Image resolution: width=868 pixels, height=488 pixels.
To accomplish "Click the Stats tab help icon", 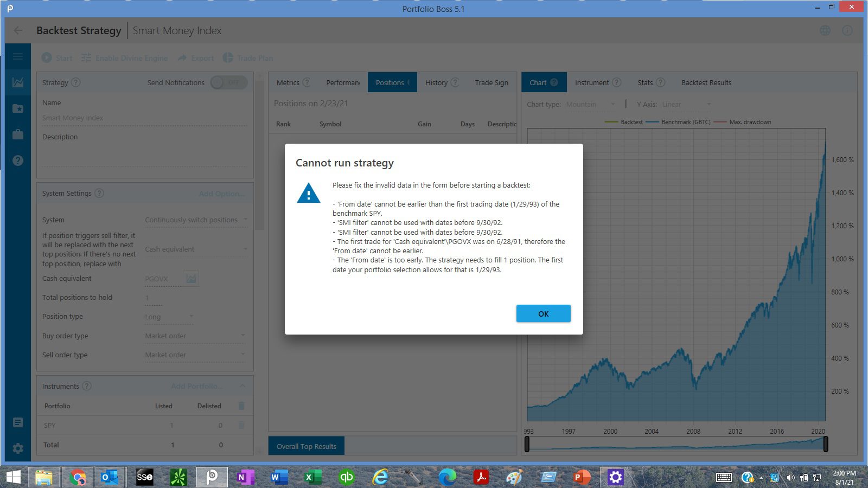I will point(660,82).
